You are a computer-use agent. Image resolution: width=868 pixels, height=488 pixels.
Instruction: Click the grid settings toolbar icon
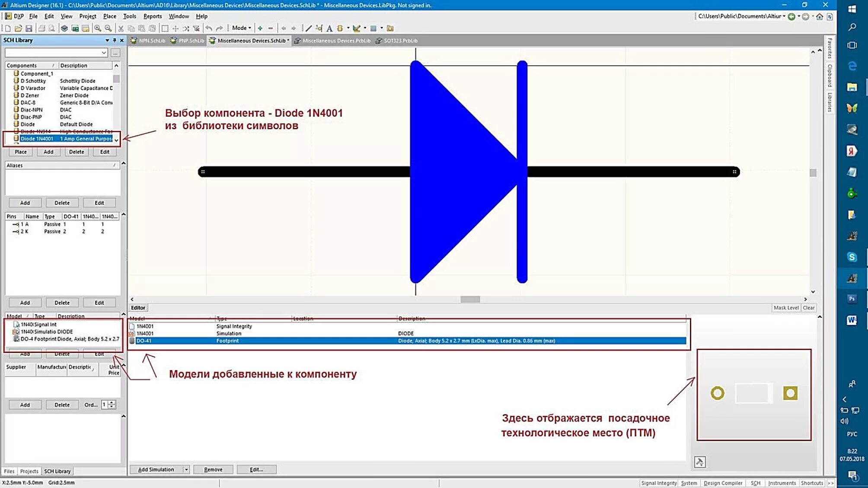373,29
